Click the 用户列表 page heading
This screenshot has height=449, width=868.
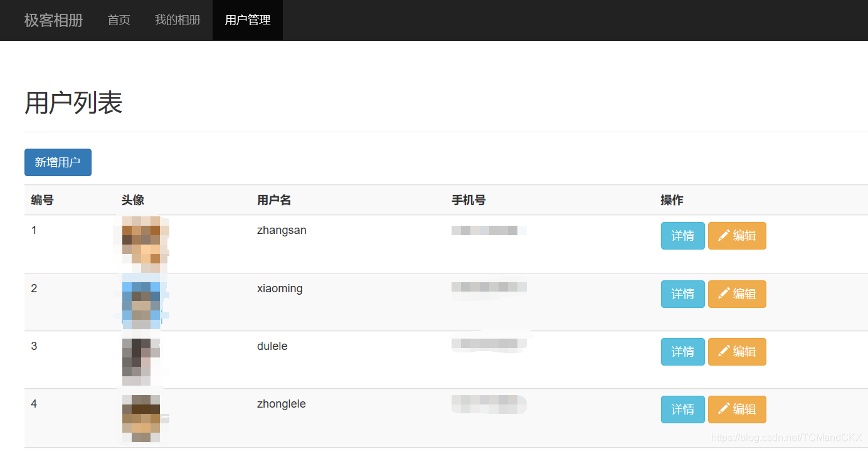click(73, 103)
